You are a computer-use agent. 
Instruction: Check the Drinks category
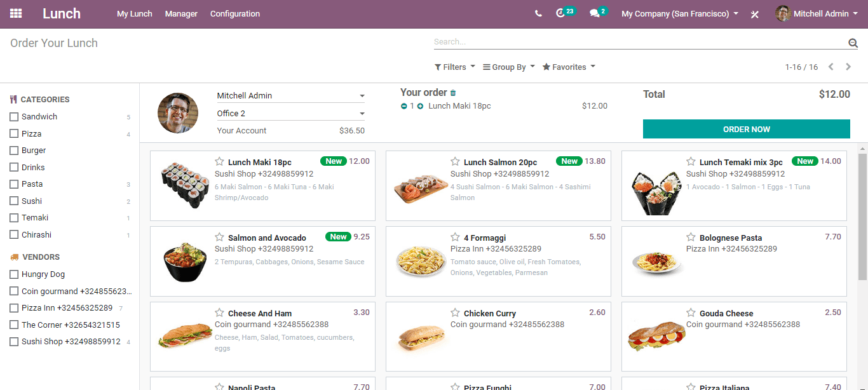[14, 168]
